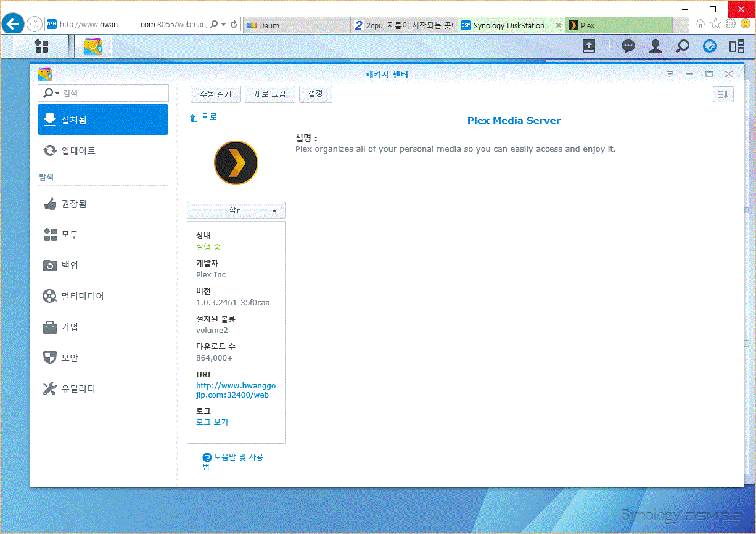The width and height of the screenshot is (756, 534).
Task: Open the resource monitor widget icon
Action: [710, 46]
